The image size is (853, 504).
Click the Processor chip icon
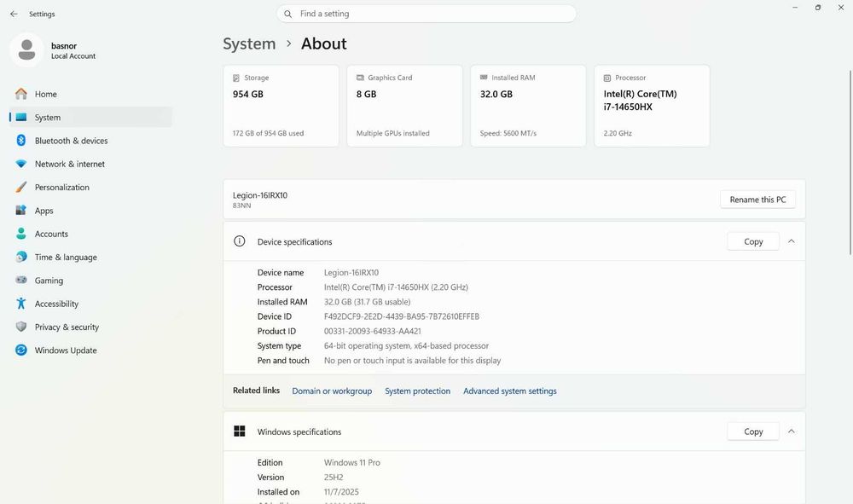[607, 78]
